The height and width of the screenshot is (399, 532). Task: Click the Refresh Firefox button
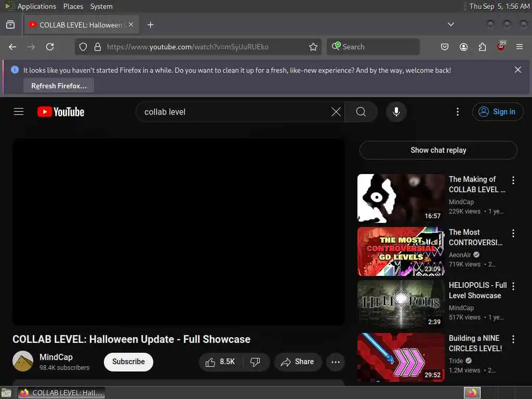[x=59, y=86]
